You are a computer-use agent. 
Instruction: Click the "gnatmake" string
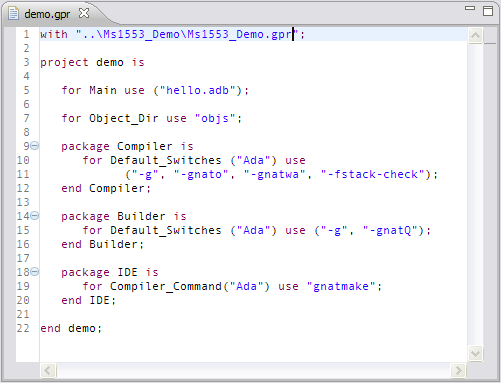click(341, 286)
